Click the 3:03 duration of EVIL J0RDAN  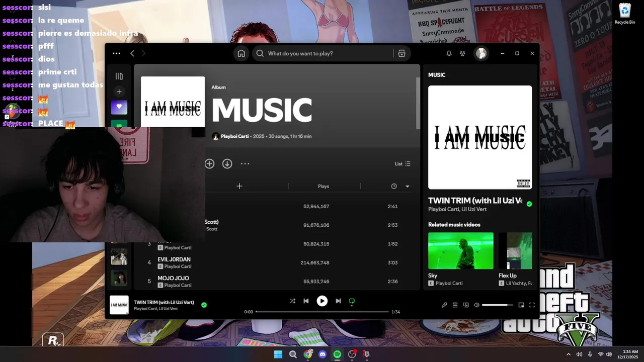pos(393,263)
